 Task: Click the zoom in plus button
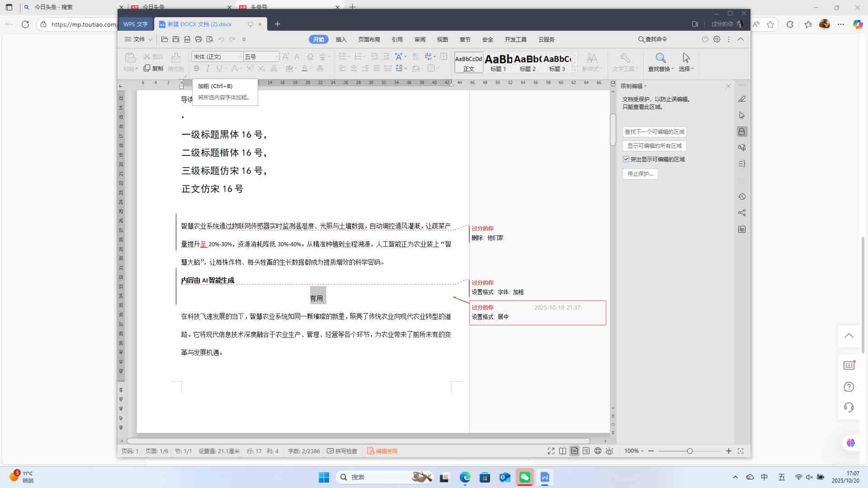pos(729,451)
